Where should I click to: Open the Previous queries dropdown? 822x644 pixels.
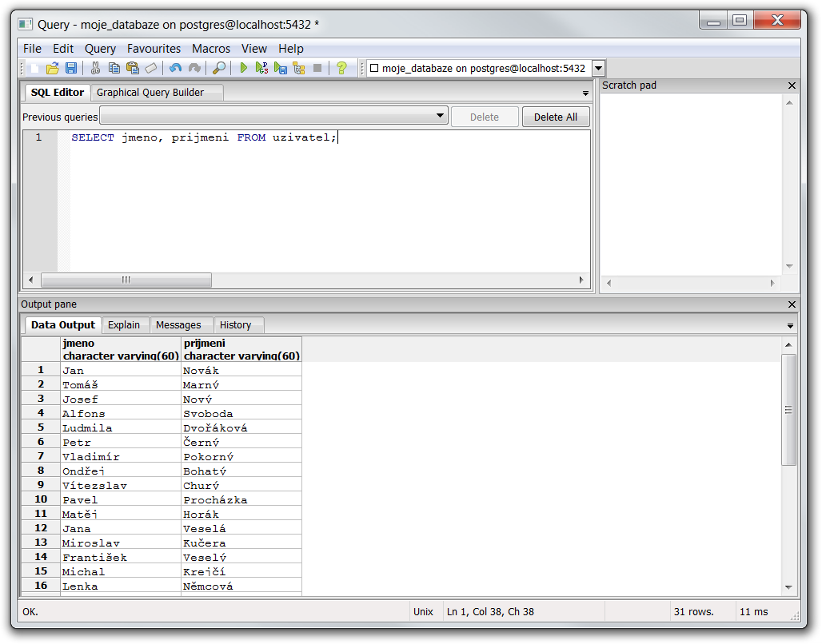441,117
